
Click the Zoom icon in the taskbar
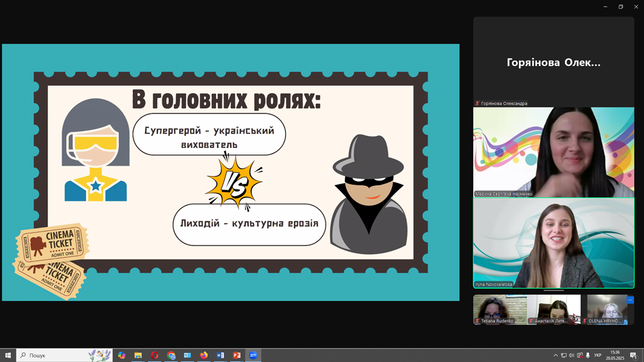coord(253,355)
